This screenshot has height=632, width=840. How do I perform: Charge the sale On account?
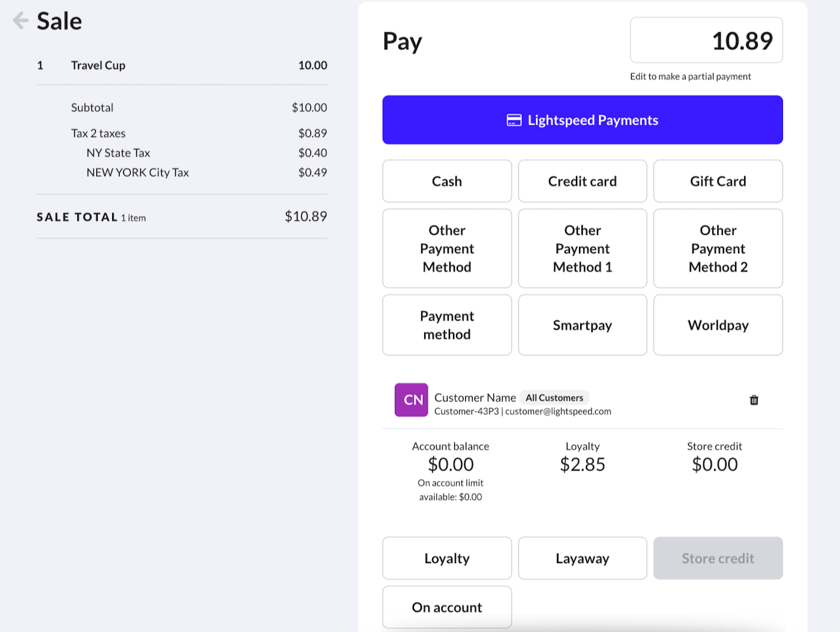[446, 607]
